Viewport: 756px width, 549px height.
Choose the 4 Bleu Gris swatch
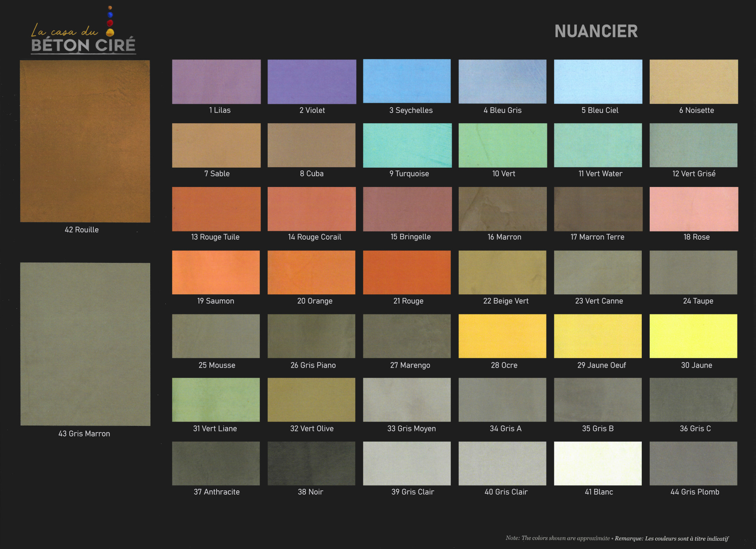pyautogui.click(x=502, y=81)
